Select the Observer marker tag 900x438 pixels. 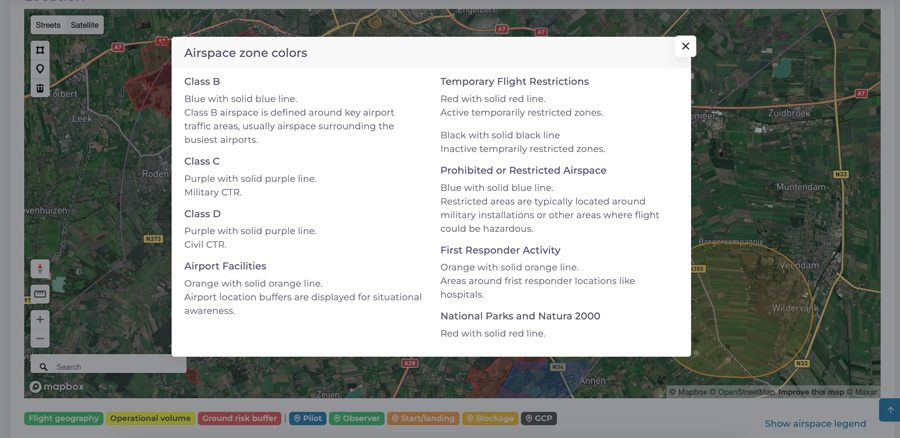tap(357, 418)
